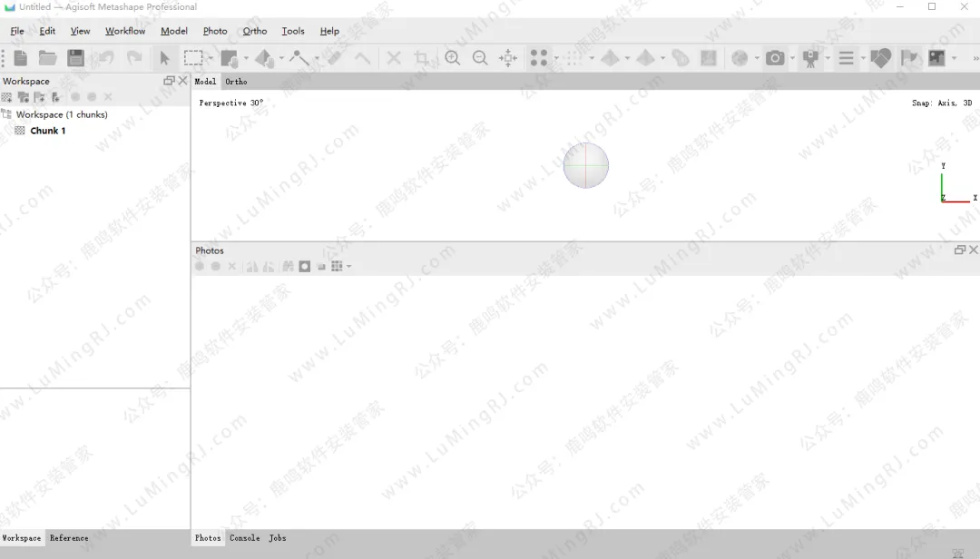Switch to the Reference pane tab

69,538
